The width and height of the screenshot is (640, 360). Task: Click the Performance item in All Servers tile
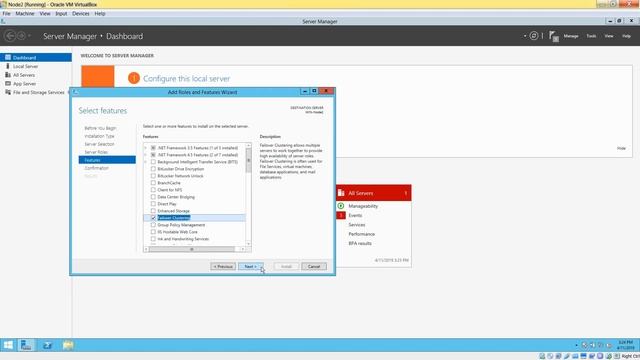(362, 234)
